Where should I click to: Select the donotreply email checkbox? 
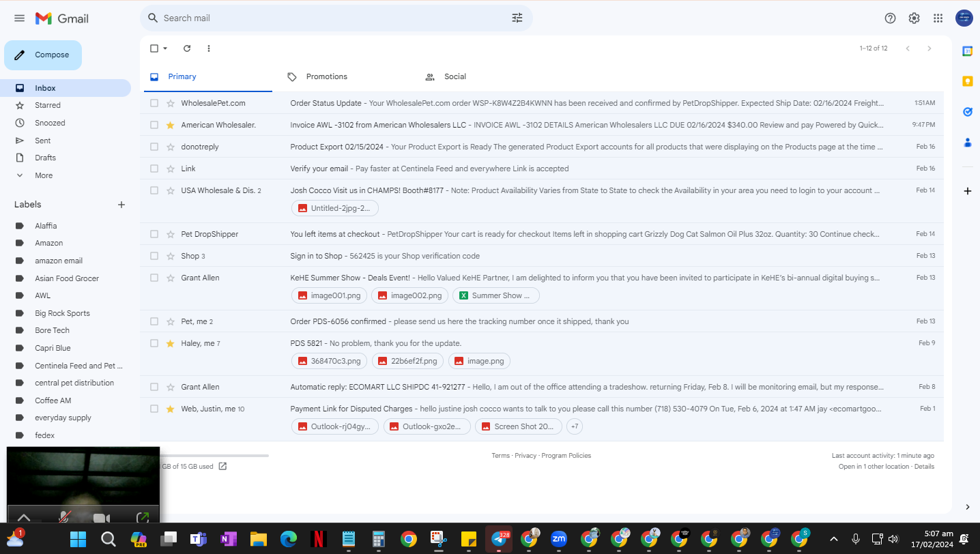pyautogui.click(x=154, y=147)
